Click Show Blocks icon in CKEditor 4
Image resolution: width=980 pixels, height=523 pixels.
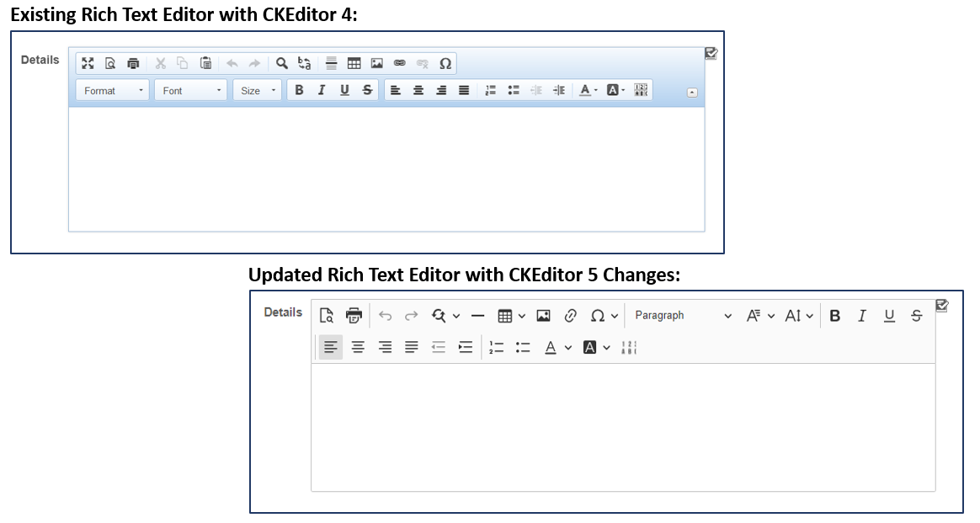[x=641, y=90]
